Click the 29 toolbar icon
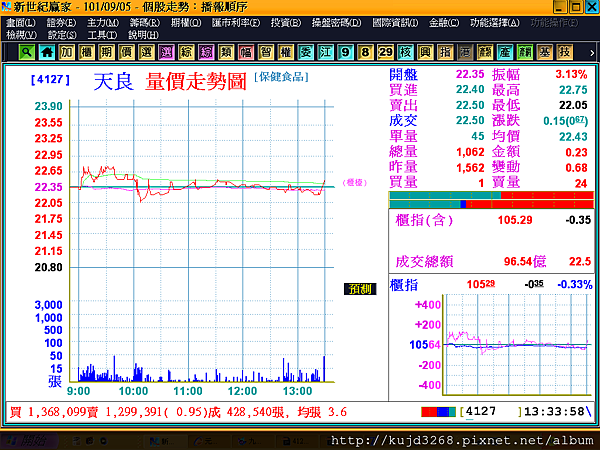Screen dimensions: 600x450 (385, 52)
